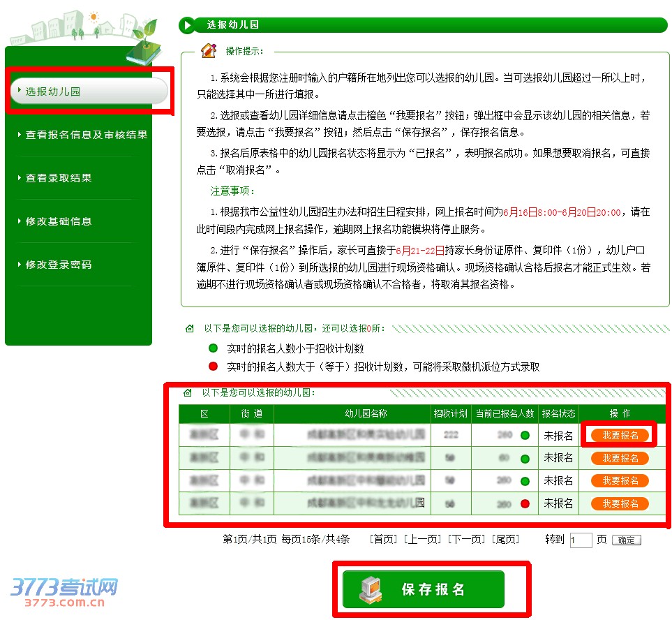Screen dimensions: 672x620
Task: Click the 下一页 pagination link
Action: 465,539
